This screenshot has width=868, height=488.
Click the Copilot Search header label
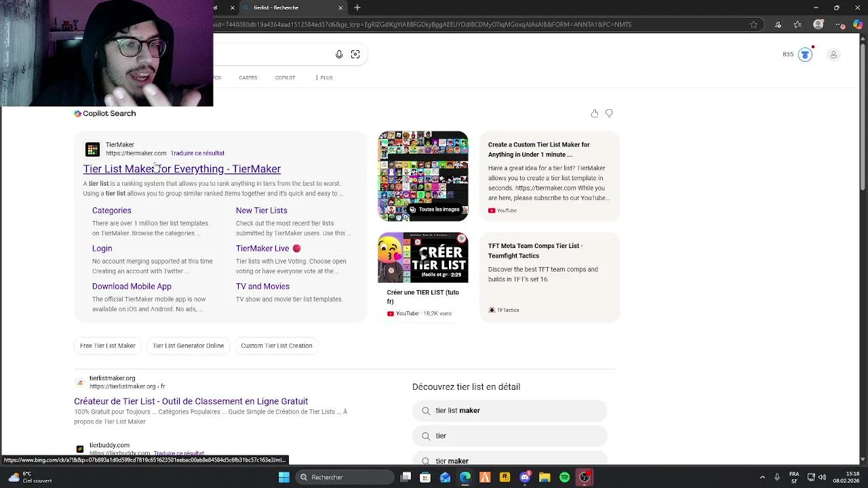click(105, 113)
